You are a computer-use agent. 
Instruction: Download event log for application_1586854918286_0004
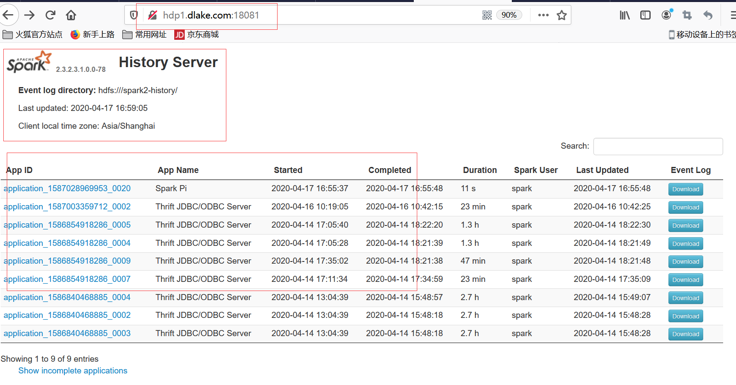pyautogui.click(x=685, y=244)
